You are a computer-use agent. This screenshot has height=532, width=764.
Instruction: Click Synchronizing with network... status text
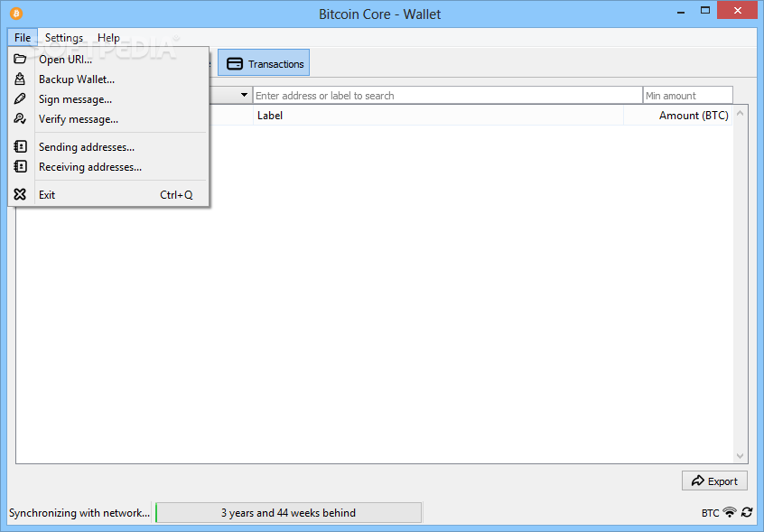pyautogui.click(x=79, y=512)
